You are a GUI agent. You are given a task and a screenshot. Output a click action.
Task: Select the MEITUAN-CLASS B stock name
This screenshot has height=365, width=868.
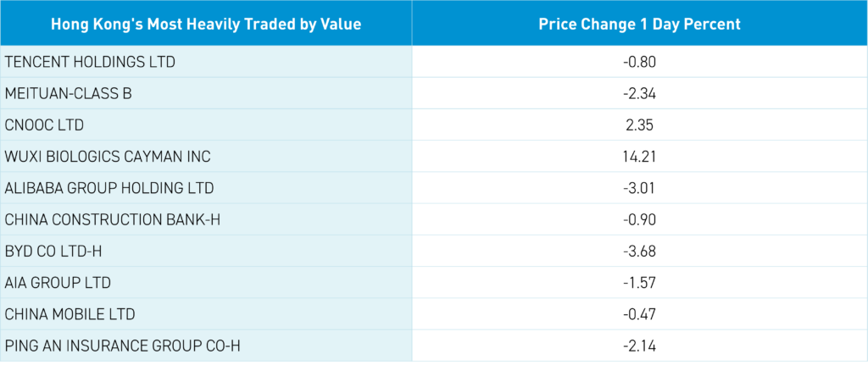tap(69, 93)
